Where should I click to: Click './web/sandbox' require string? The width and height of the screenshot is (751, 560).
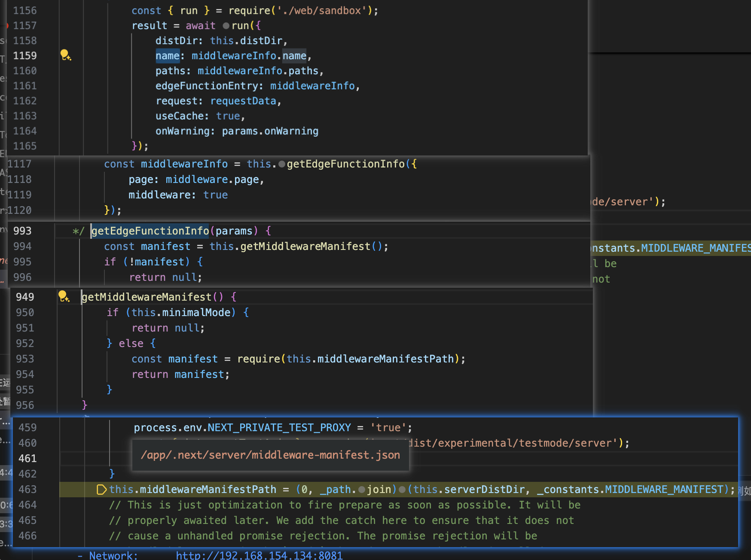click(x=321, y=11)
